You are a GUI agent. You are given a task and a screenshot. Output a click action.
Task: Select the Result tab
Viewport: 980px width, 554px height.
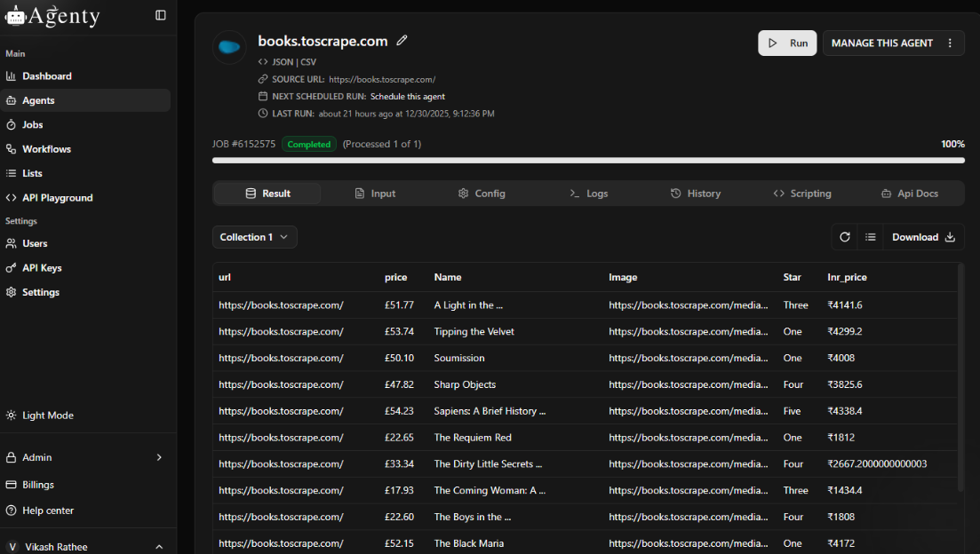coord(267,194)
